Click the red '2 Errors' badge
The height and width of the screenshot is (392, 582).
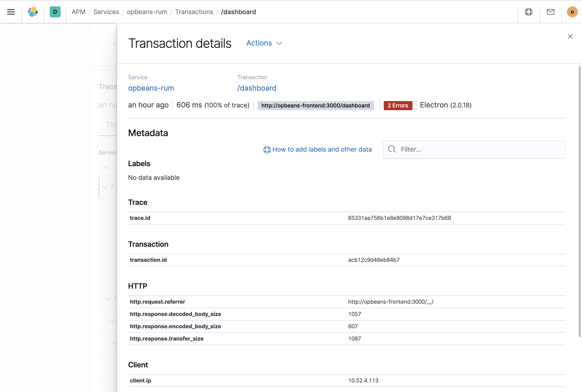coord(398,105)
